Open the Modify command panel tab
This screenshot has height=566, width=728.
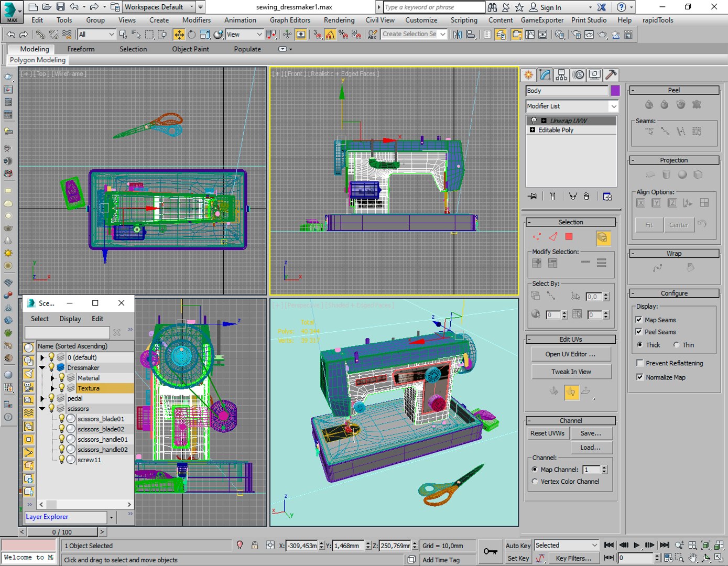[545, 75]
